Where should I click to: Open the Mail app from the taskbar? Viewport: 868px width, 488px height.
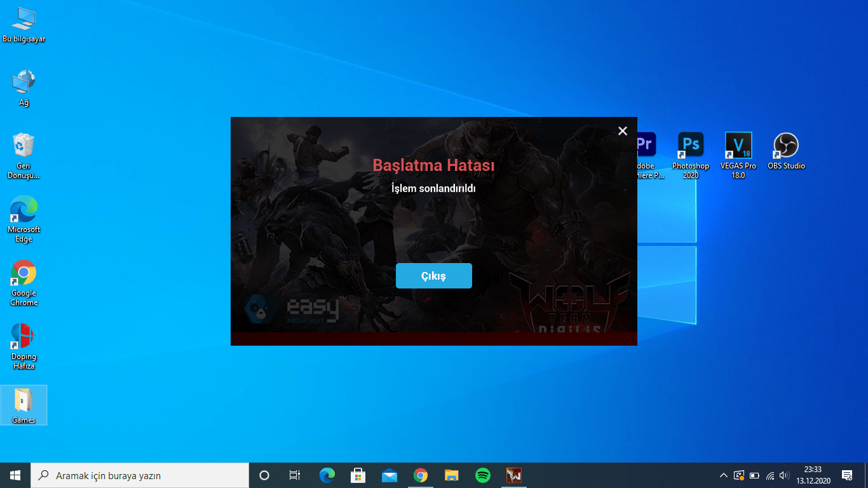pyautogui.click(x=389, y=475)
